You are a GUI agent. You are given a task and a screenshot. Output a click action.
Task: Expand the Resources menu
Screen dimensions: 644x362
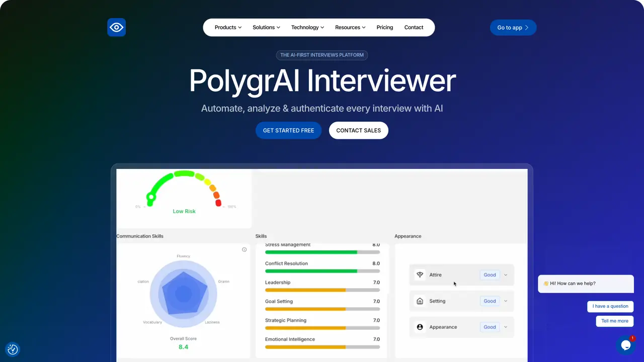[x=350, y=27]
